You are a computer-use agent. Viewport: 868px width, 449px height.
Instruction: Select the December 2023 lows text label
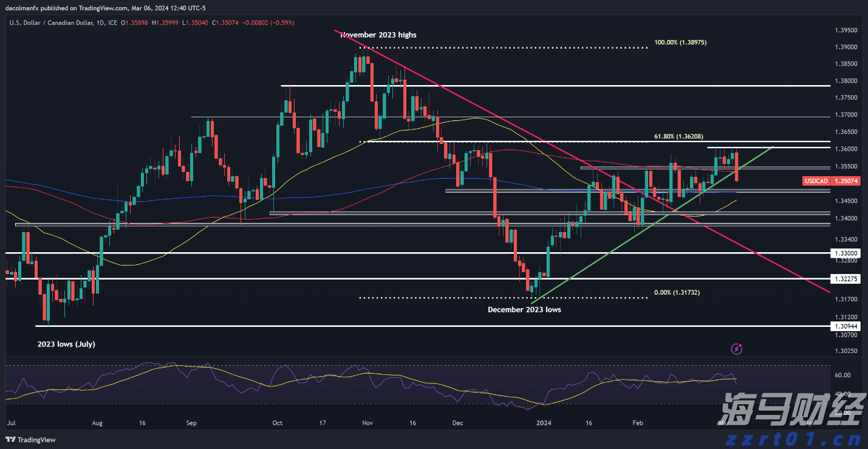click(x=524, y=309)
